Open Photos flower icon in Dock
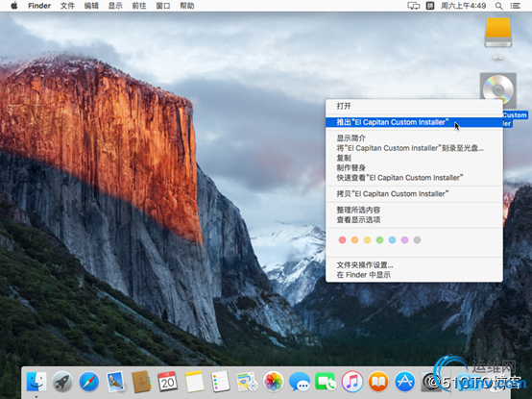The image size is (532, 399). (x=273, y=382)
